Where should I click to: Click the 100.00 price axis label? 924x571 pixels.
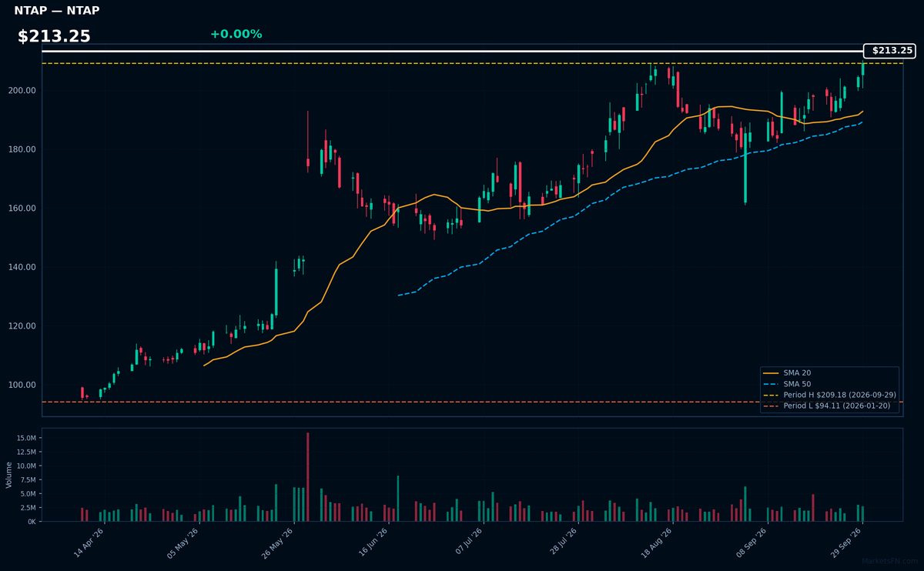(x=24, y=385)
